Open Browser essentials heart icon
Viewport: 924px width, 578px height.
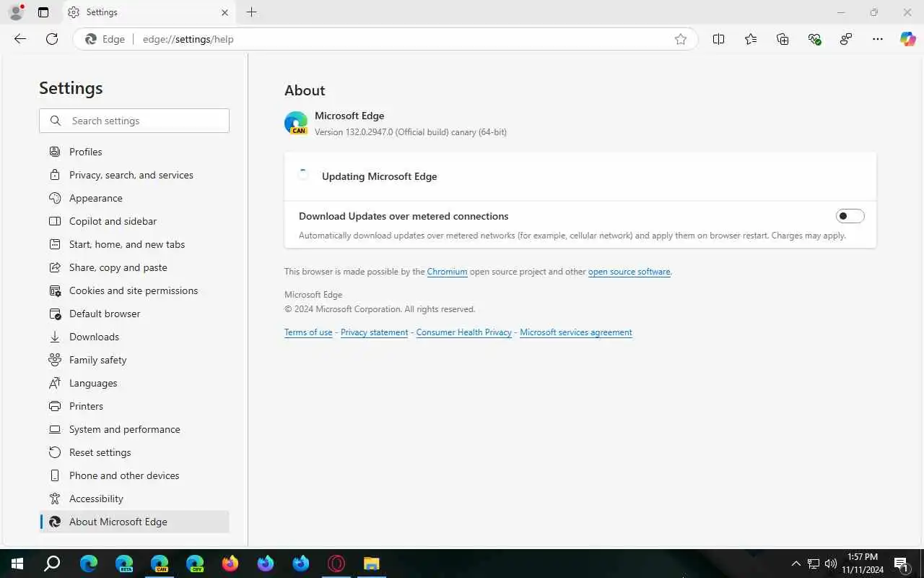(x=814, y=39)
